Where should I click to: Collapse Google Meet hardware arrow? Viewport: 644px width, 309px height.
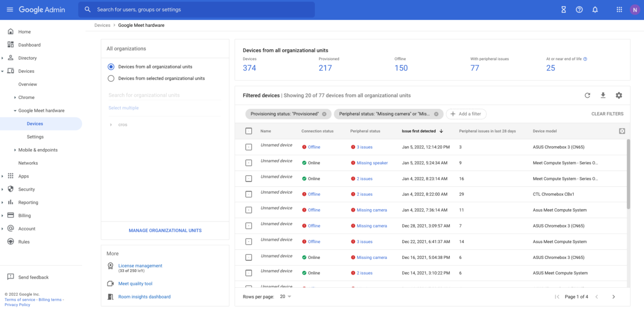[15, 111]
